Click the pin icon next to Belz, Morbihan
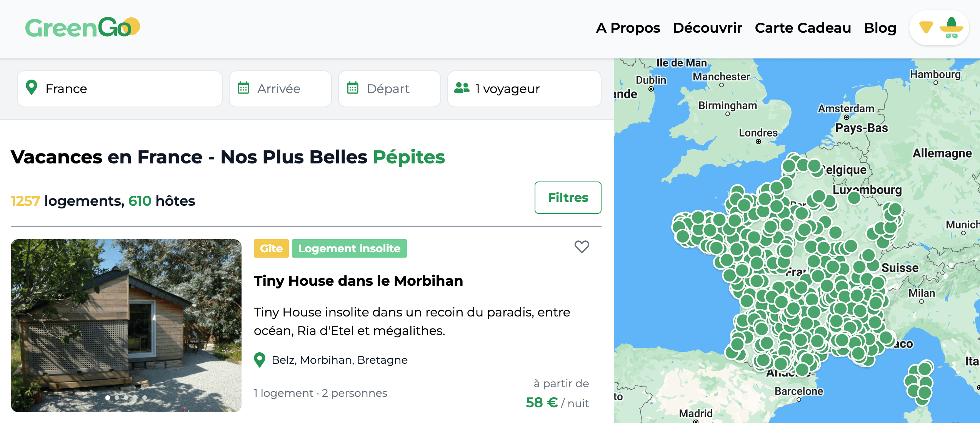 point(260,360)
